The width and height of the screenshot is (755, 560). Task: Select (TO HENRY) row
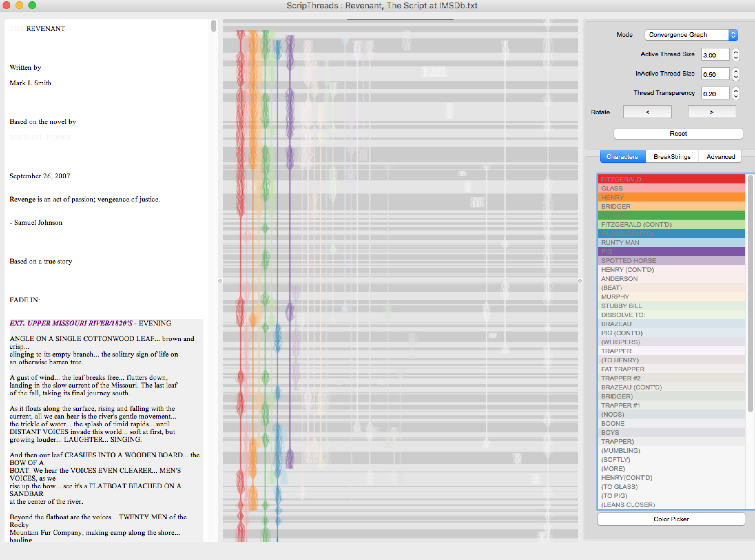click(671, 360)
